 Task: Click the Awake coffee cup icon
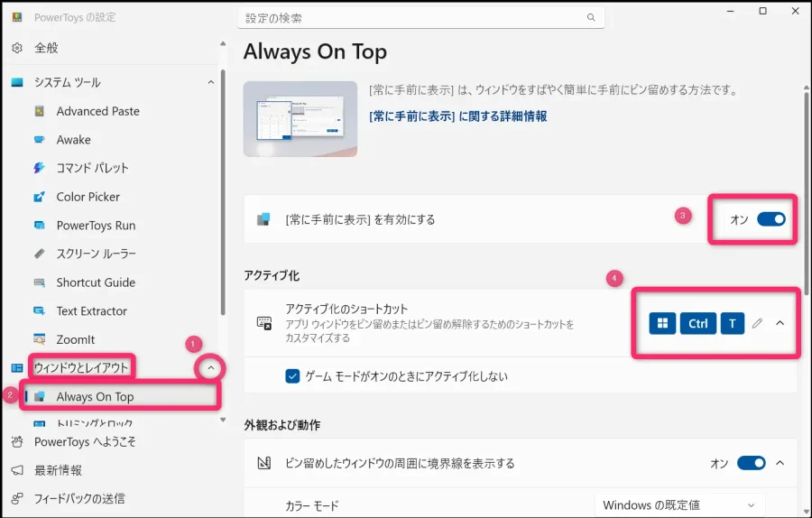(x=40, y=139)
